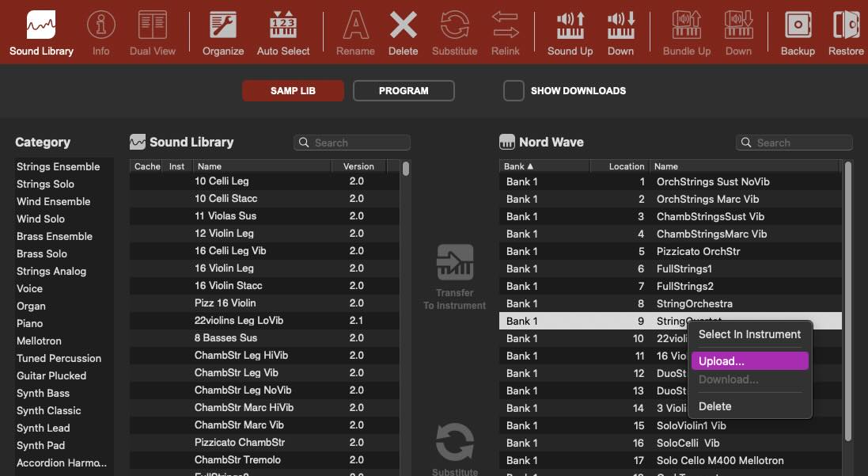This screenshot has height=476, width=868.
Task: Enable the Show Downloads checkbox
Action: coord(514,91)
